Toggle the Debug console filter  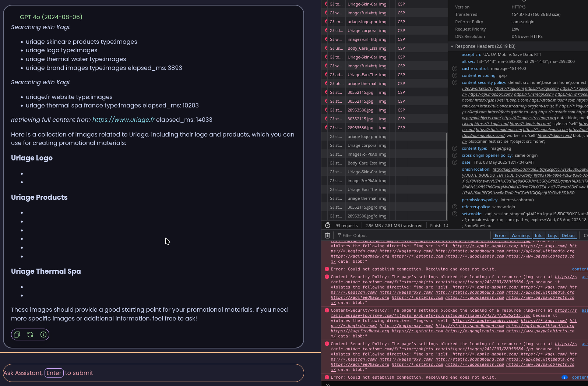coord(568,236)
